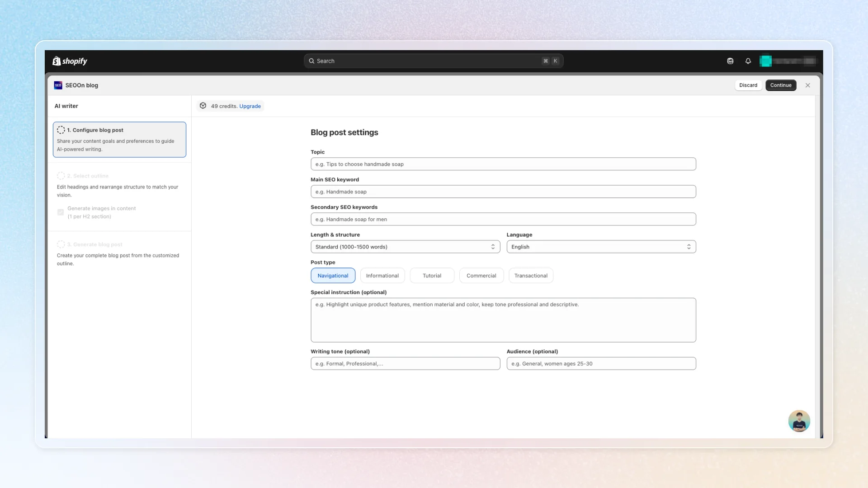Click the Blog post settings heading
Screen dimensions: 868x488
tap(344, 132)
